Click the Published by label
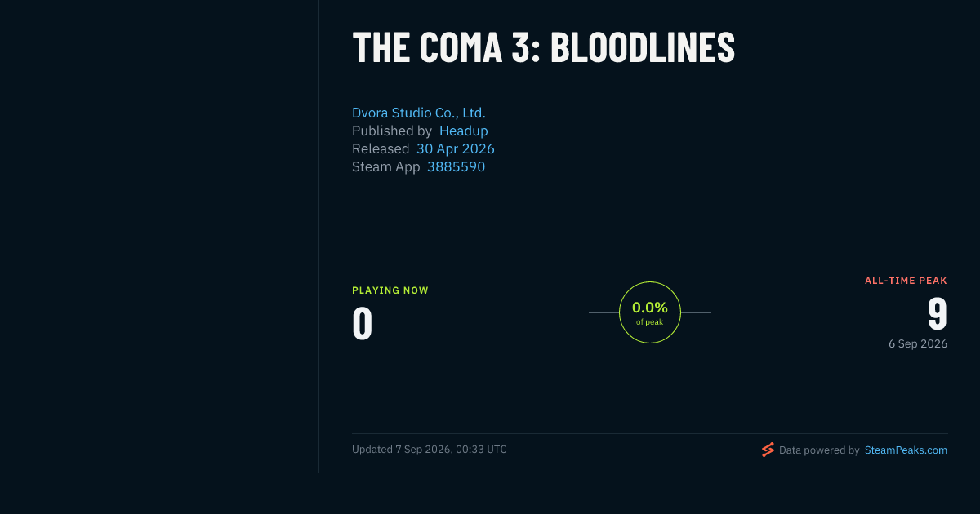This screenshot has width=980, height=514. tap(392, 131)
